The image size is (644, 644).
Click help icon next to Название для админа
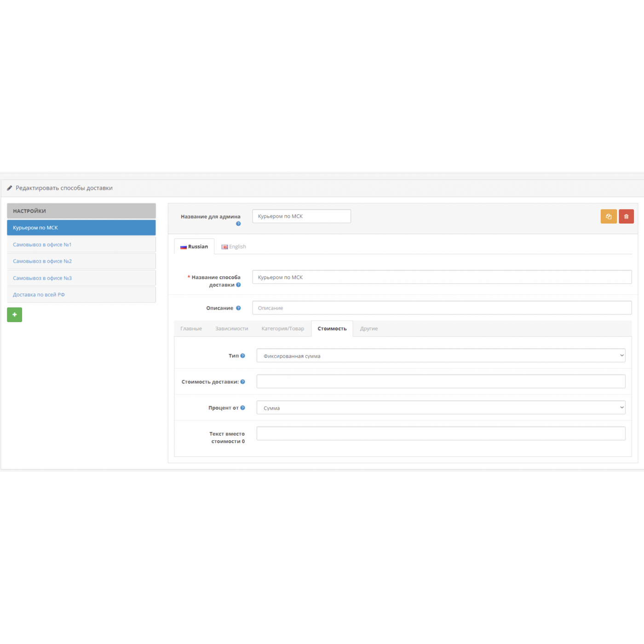click(238, 224)
